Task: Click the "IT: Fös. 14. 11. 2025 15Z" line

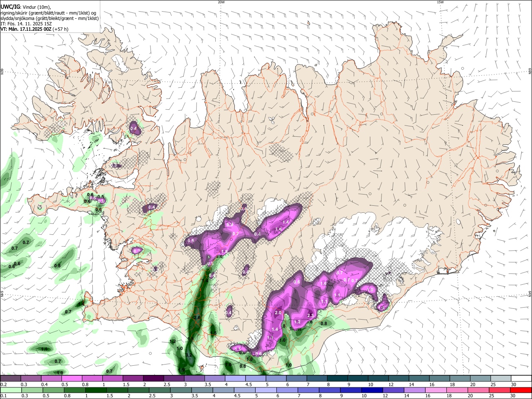Action: [26, 24]
